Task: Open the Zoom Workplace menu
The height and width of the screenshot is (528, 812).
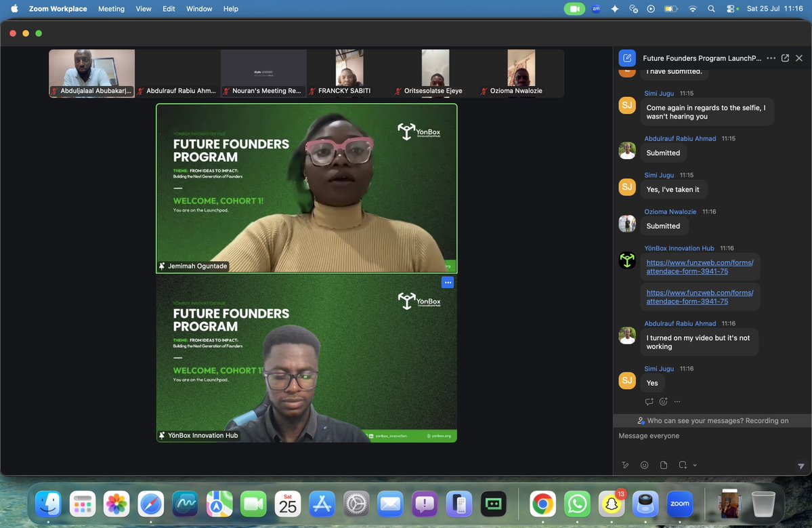Action: 58,9
